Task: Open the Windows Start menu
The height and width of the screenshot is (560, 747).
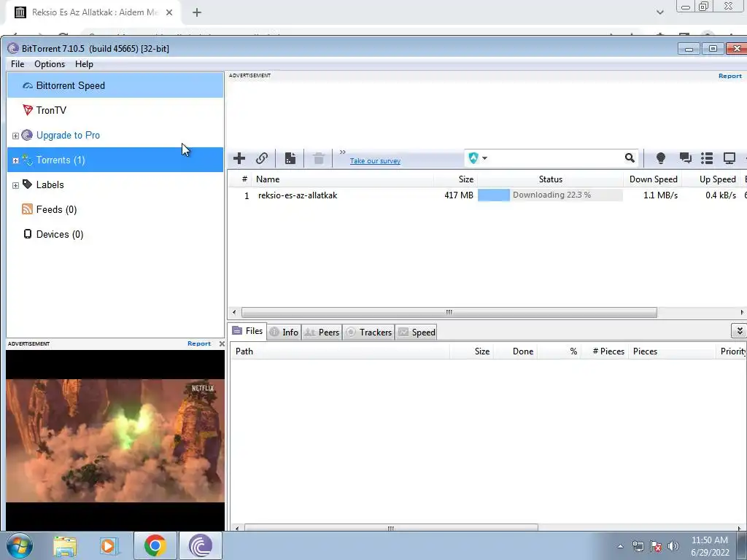Action: [x=20, y=545]
